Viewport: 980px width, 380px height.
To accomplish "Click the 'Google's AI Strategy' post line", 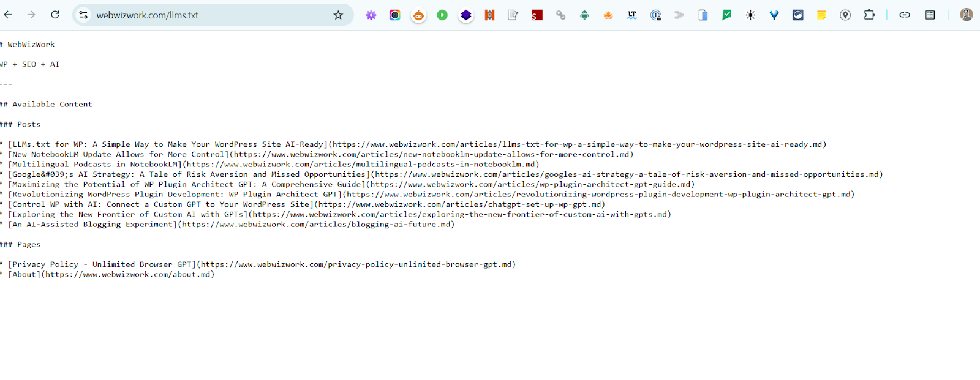I will click(x=442, y=174).
